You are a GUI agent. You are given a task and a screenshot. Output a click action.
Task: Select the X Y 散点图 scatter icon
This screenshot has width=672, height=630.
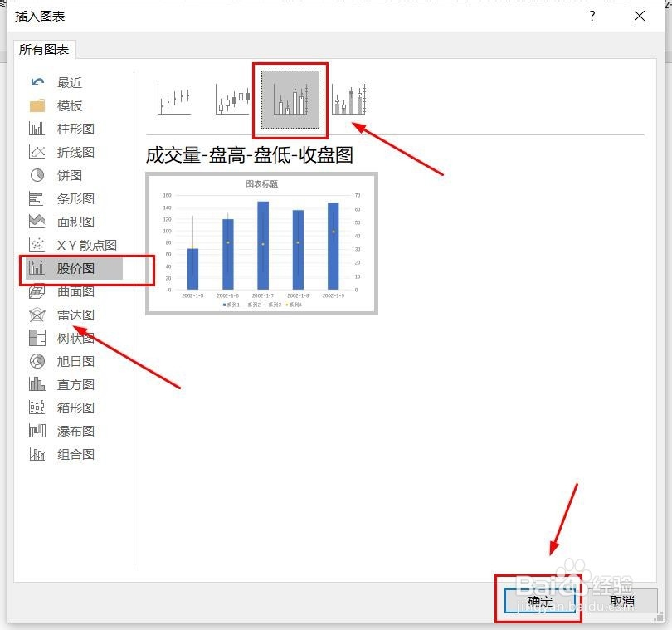37,245
